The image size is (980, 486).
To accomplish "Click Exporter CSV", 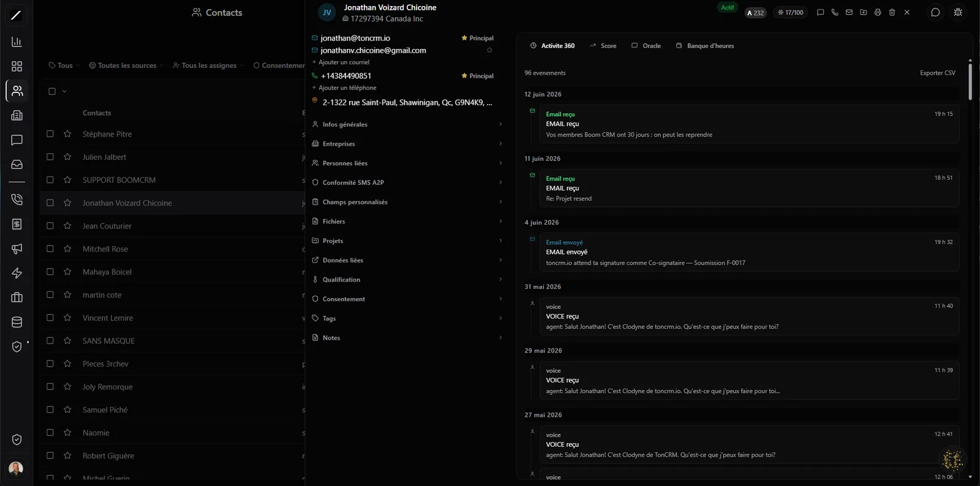I will coord(937,73).
